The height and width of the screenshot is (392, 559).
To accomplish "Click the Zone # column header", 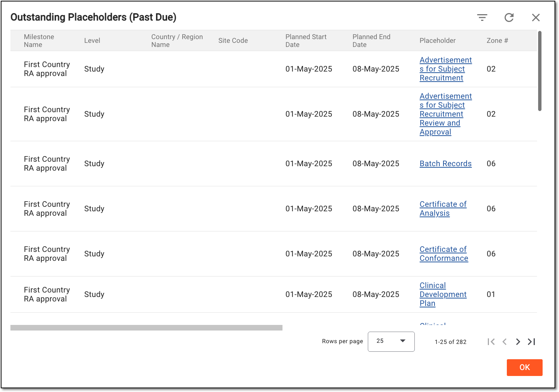I will [x=497, y=41].
